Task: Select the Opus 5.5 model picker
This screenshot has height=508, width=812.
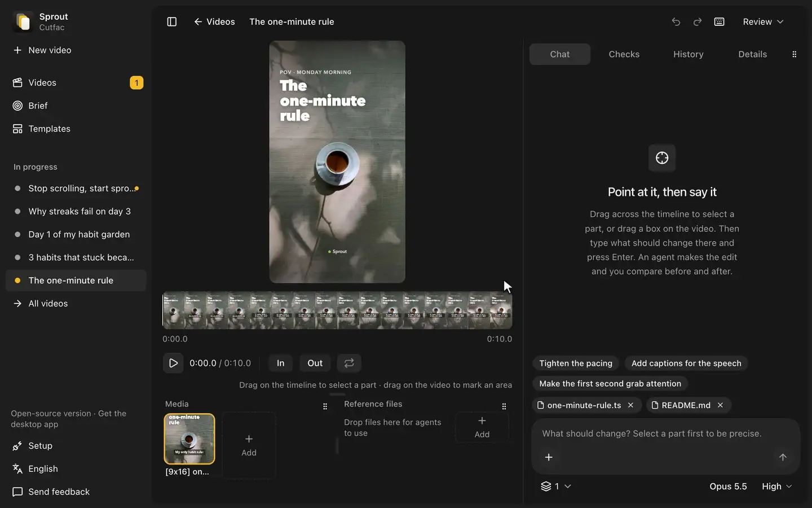Action: point(728,487)
